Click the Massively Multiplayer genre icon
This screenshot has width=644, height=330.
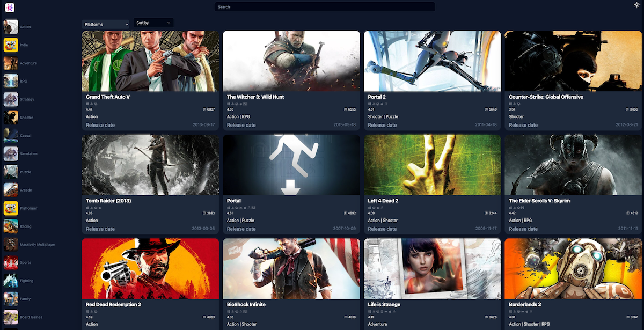pyautogui.click(x=11, y=245)
